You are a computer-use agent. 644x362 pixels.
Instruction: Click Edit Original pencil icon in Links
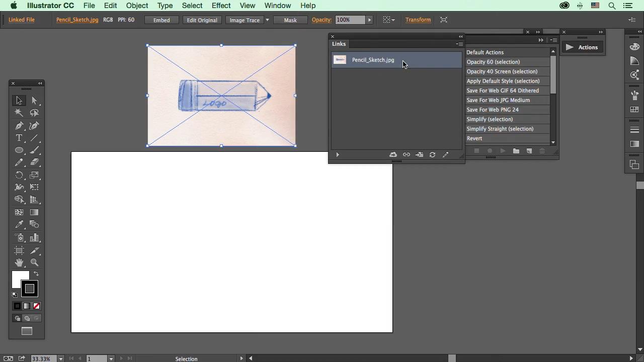[445, 155]
